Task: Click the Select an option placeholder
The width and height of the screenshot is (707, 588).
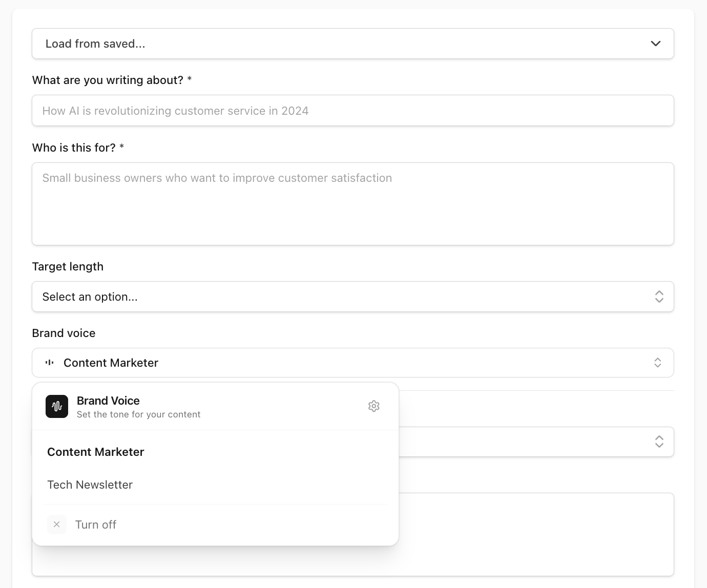Action: pos(90,297)
